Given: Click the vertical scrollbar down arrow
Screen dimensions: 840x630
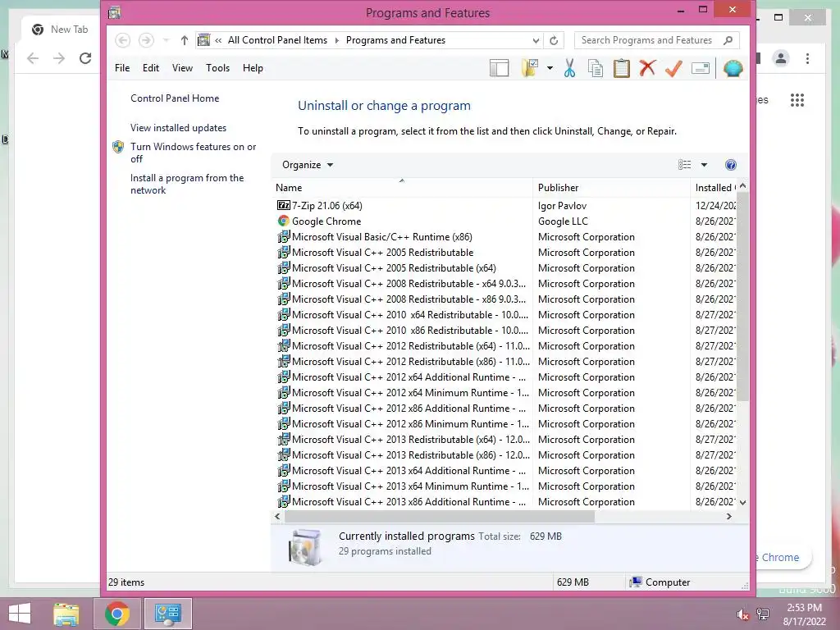Looking at the screenshot, I should click(x=742, y=503).
